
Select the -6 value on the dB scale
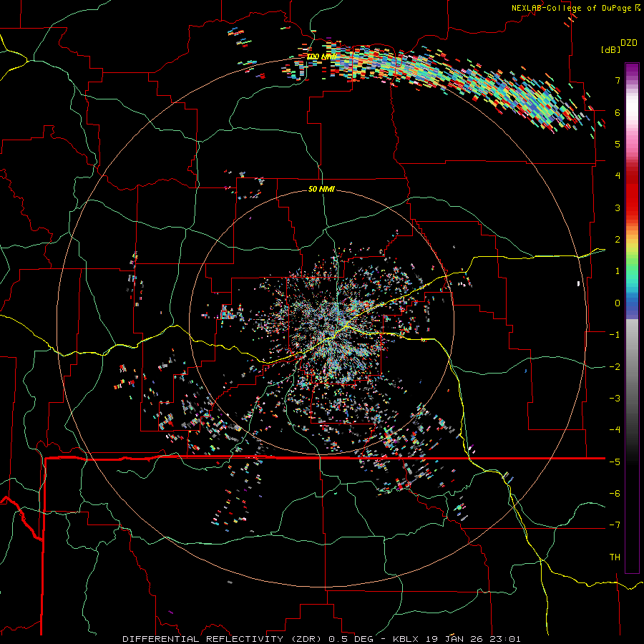[615, 494]
